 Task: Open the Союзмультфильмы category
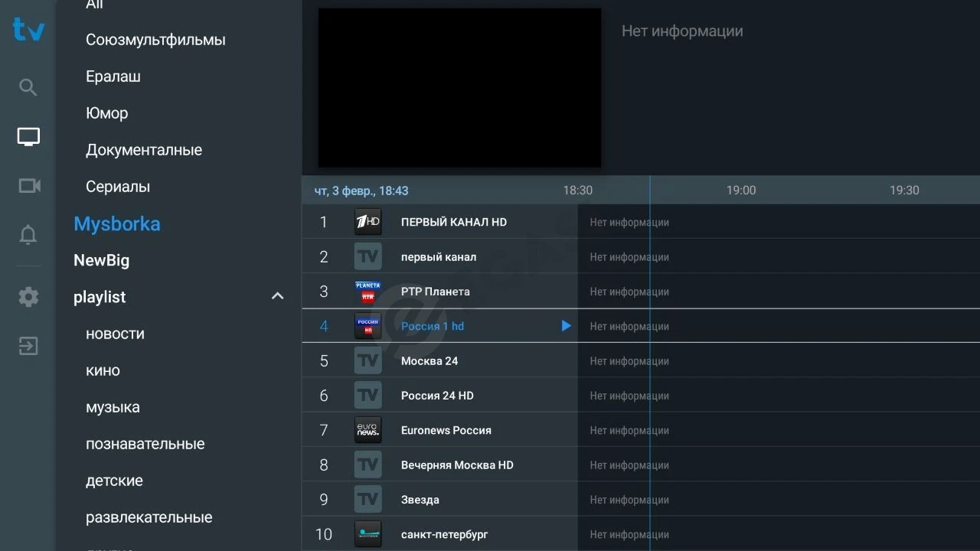click(x=155, y=40)
